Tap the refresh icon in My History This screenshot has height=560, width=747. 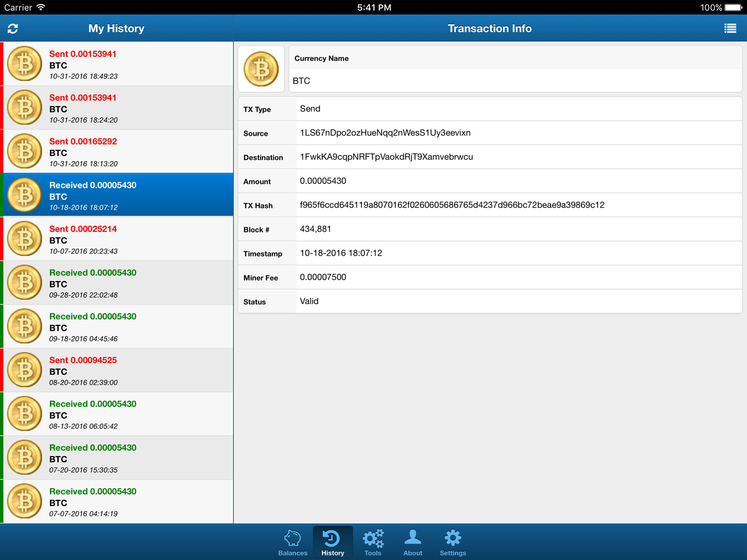pos(13,29)
